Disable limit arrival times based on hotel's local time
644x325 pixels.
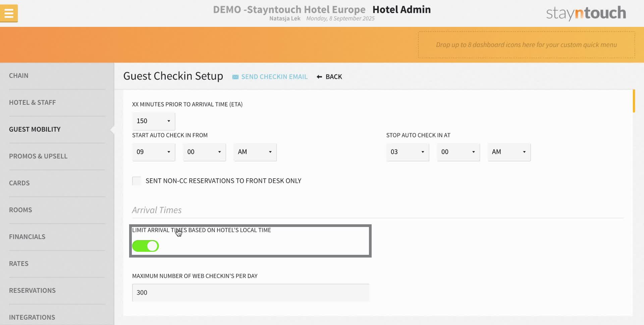146,246
